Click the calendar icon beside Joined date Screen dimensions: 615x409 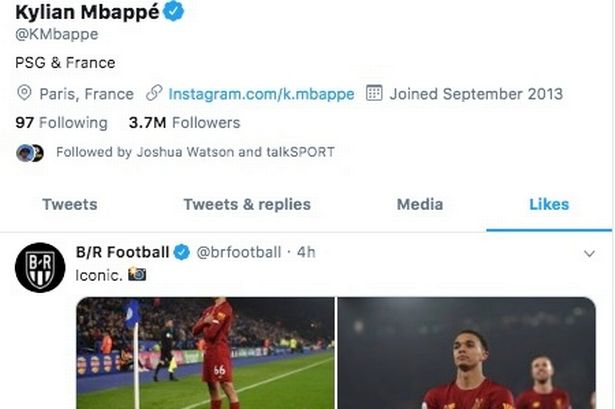point(374,94)
